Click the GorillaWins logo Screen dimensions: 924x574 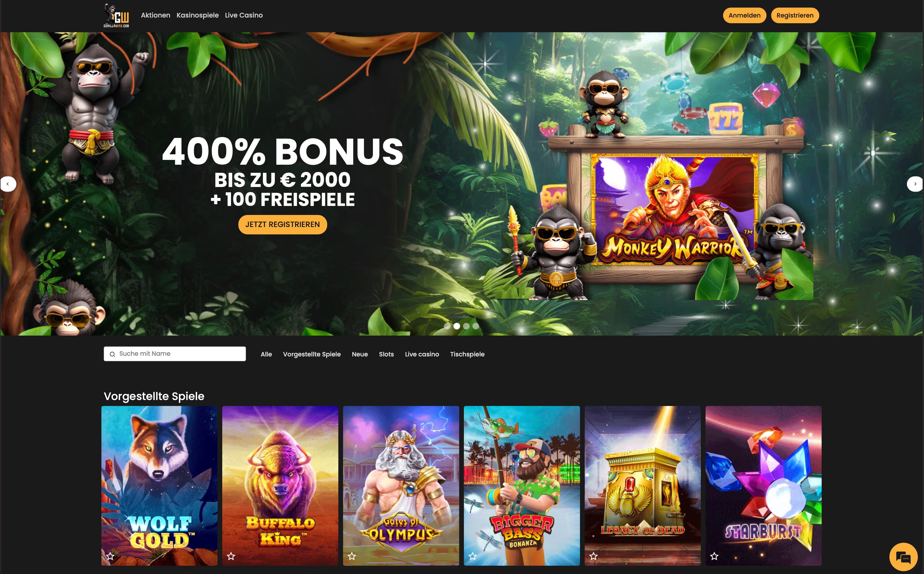pyautogui.click(x=116, y=16)
